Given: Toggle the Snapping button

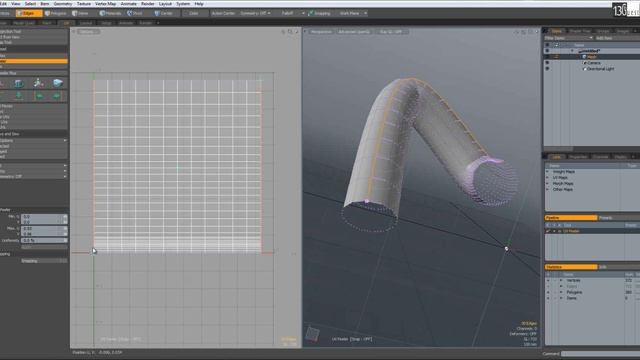Looking at the screenshot, I should (x=320, y=13).
